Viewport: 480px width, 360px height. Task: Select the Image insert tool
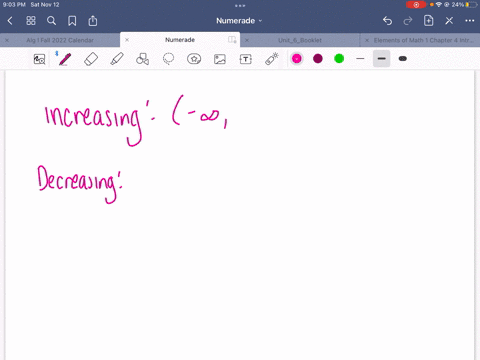tap(220, 59)
